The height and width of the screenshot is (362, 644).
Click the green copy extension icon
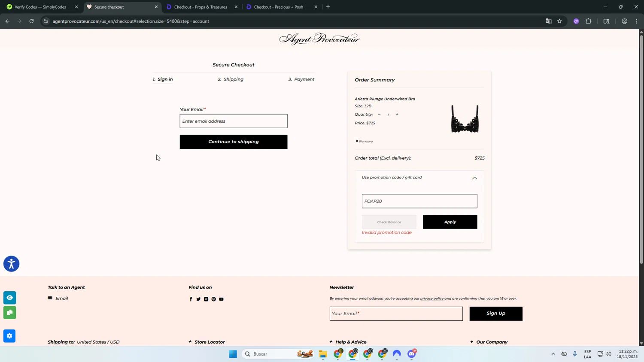coord(9,312)
